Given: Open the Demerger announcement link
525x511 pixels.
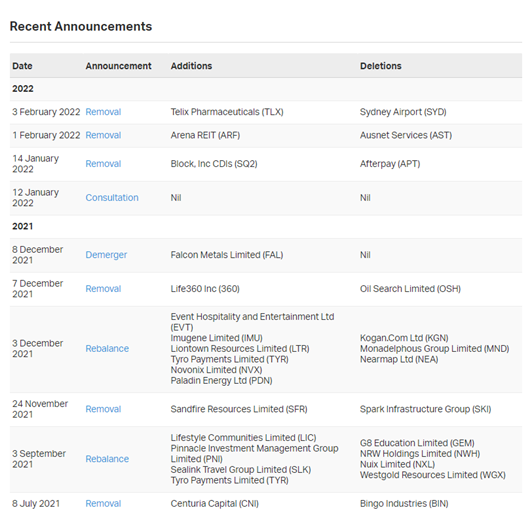Looking at the screenshot, I should pyautogui.click(x=106, y=255).
